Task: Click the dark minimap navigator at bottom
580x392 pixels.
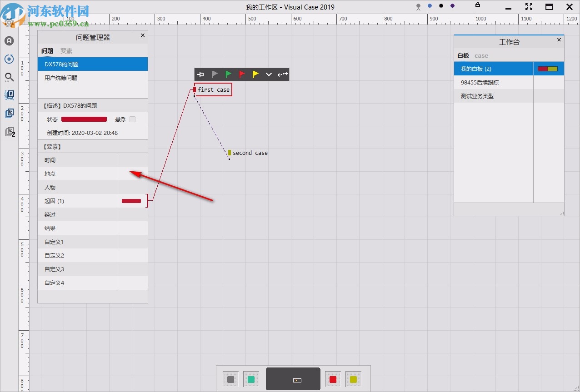Action: tap(293, 379)
